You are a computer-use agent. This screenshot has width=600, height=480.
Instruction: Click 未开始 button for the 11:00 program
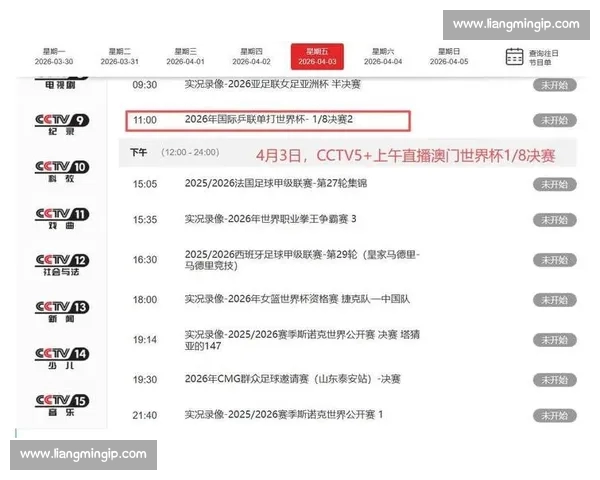[x=554, y=121]
